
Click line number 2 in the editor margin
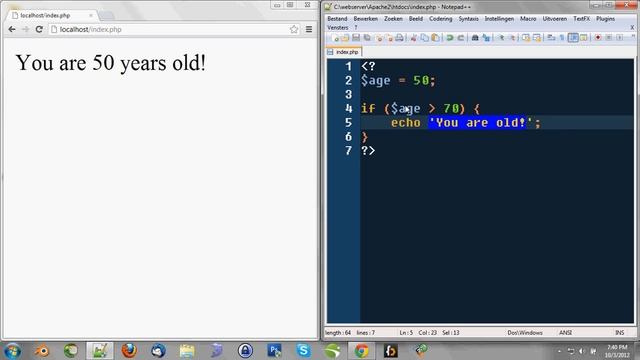[348, 80]
